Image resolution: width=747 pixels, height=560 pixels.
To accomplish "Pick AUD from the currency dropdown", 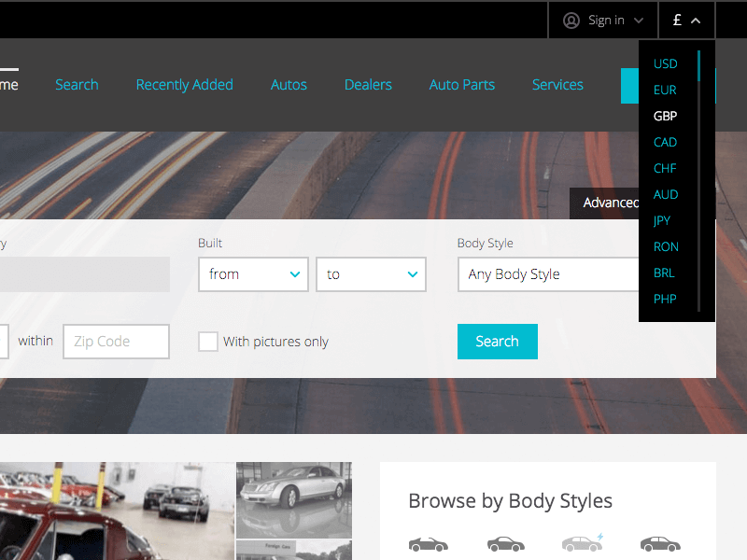I will click(x=666, y=195).
